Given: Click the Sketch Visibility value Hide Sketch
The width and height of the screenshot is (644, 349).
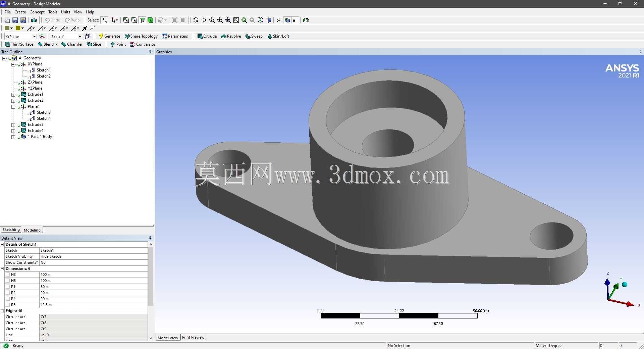Looking at the screenshot, I should pos(93,256).
